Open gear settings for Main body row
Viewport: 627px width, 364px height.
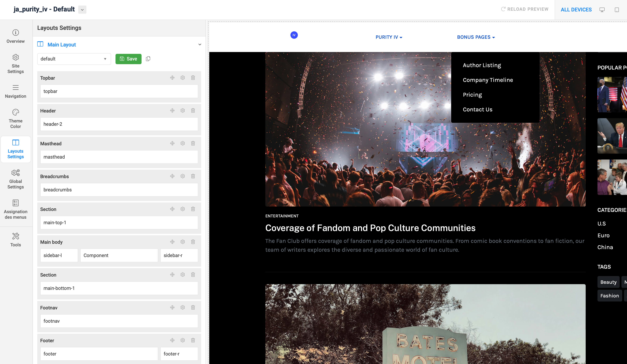(x=183, y=242)
